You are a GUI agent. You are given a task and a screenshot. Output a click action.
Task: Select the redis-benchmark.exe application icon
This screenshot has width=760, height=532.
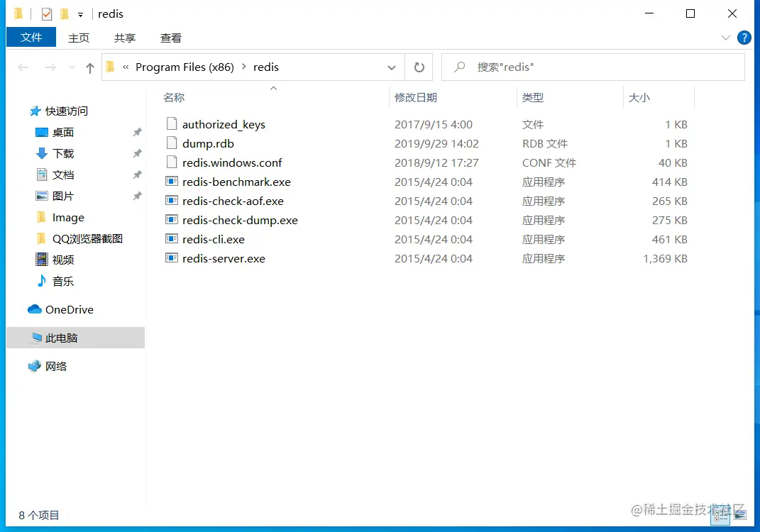172,181
